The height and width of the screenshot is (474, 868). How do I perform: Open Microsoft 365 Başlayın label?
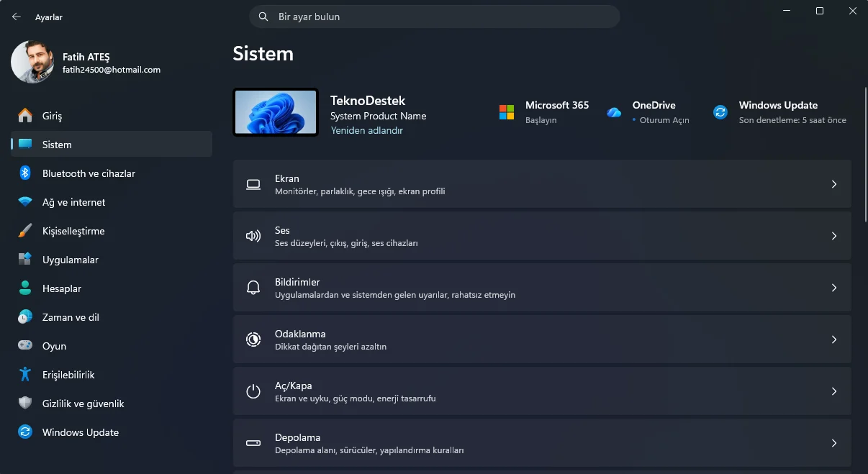(x=541, y=120)
